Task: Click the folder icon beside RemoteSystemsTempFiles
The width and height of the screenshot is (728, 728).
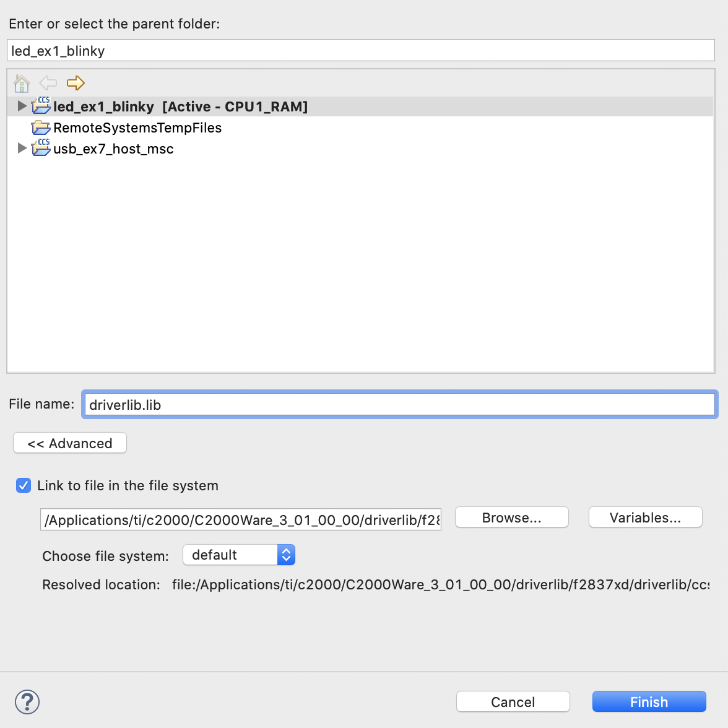Action: click(x=41, y=128)
